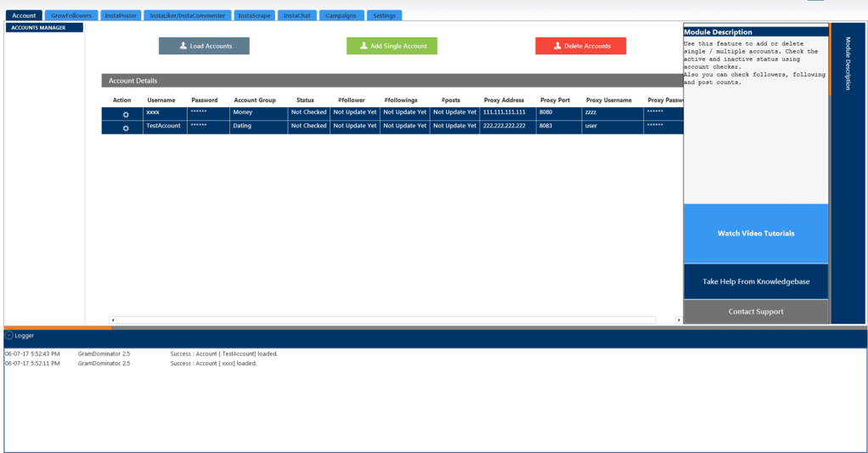
Task: Open the Settings tab
Action: pyautogui.click(x=385, y=15)
